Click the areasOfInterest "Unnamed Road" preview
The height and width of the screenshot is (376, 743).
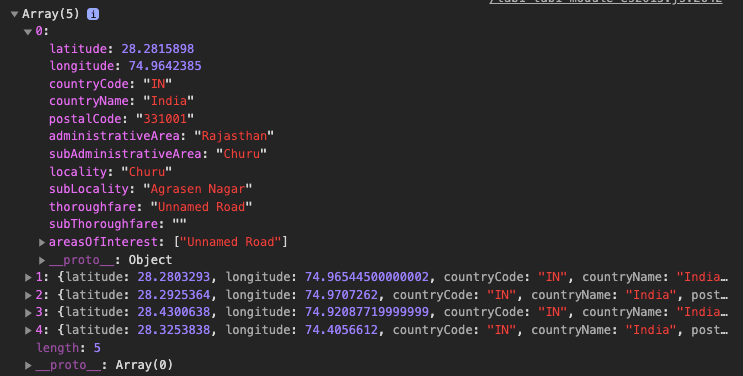pyautogui.click(x=231, y=242)
